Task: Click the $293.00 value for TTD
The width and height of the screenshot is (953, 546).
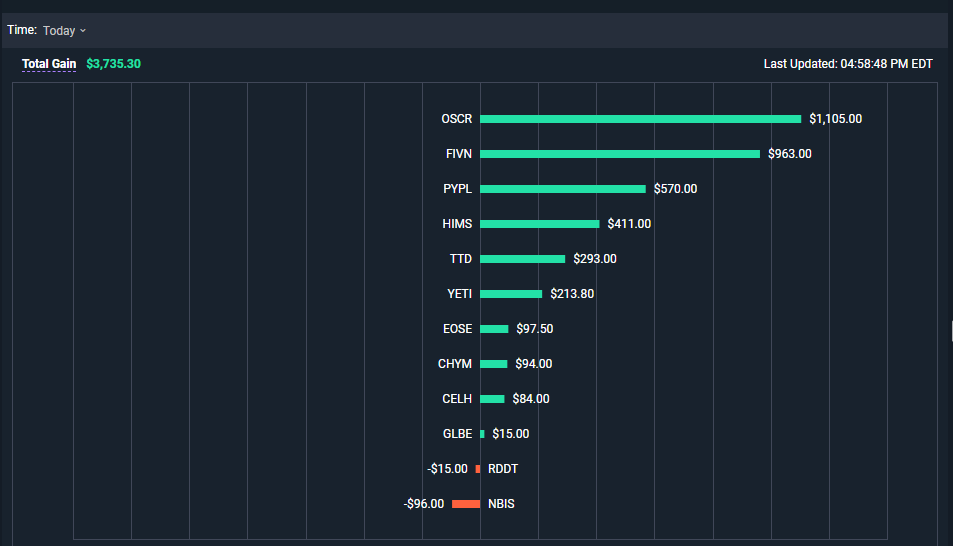Action: tap(595, 258)
